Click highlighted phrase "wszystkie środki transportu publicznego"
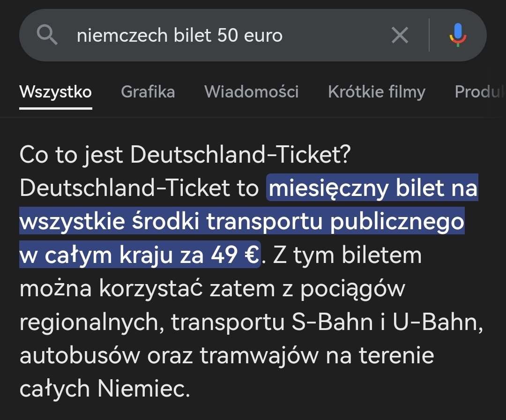The width and height of the screenshot is (506, 420). [241, 222]
